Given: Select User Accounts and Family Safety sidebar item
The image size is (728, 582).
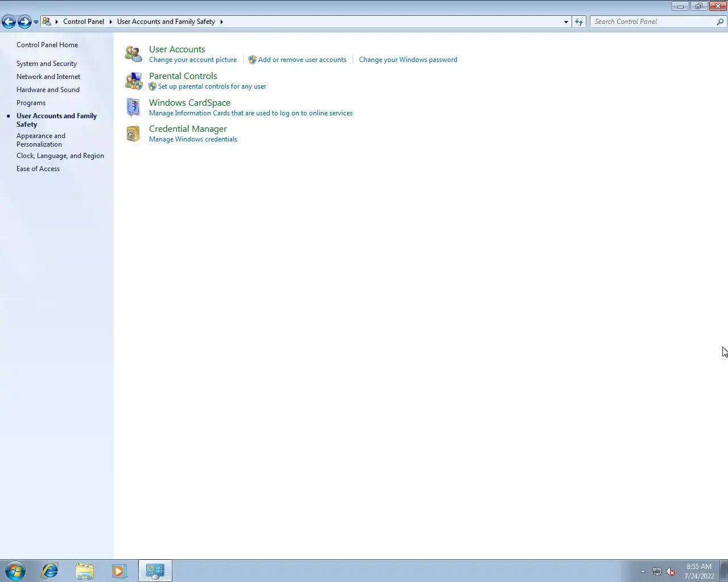Looking at the screenshot, I should [56, 120].
